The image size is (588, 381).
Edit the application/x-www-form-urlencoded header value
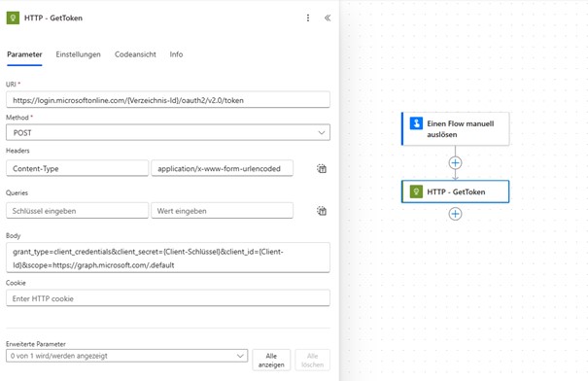222,168
